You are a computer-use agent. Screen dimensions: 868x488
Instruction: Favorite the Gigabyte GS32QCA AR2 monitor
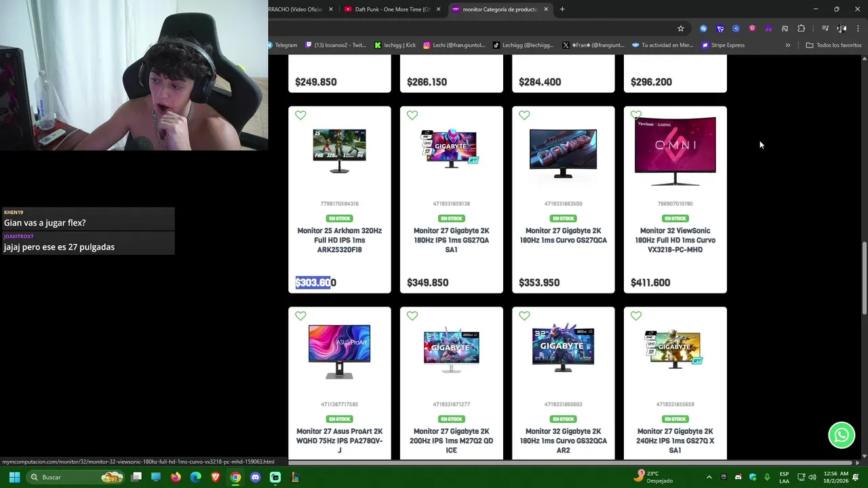point(524,316)
